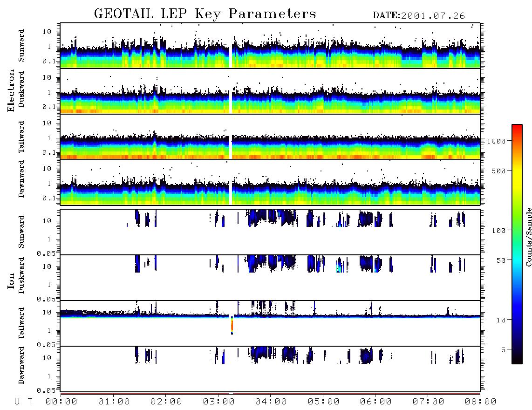Click the 04:00 time tick label
The image size is (532, 410).
[x=271, y=402]
